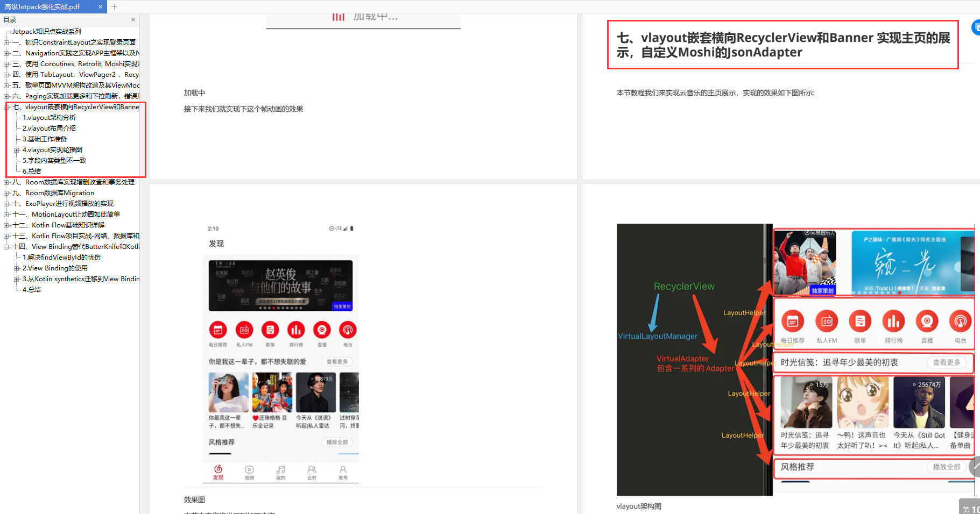Click the 播放全部 button in left screenshot
The image size is (980, 514).
(x=337, y=442)
